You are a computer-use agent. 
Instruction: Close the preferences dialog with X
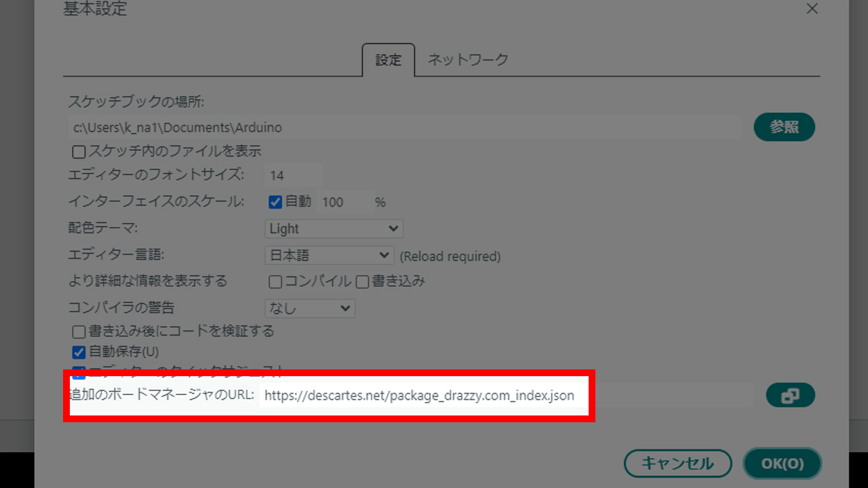pyautogui.click(x=811, y=9)
